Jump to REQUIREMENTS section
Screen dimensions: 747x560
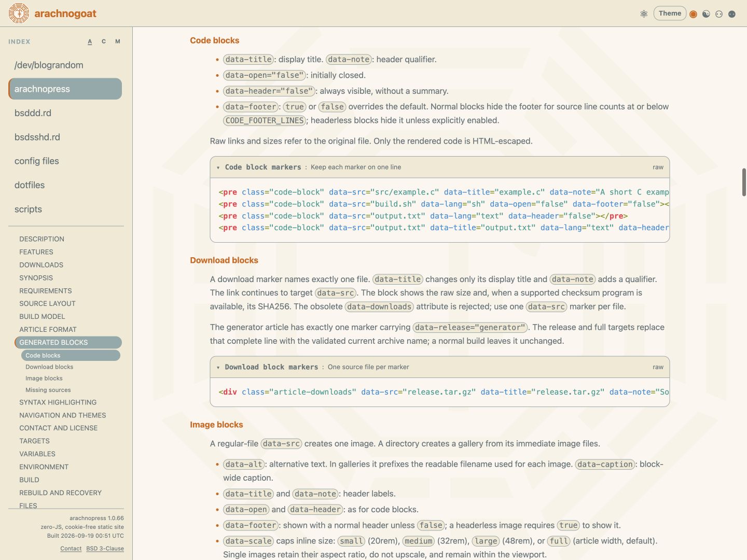click(x=46, y=291)
